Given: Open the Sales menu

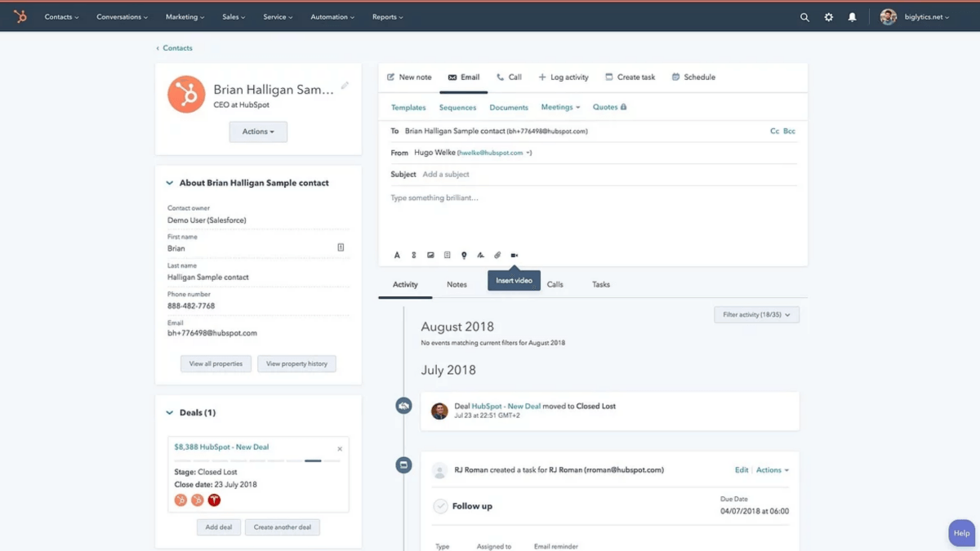Looking at the screenshot, I should [x=234, y=17].
